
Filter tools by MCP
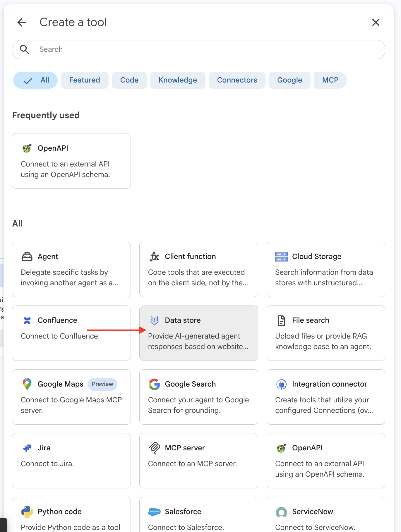330,80
